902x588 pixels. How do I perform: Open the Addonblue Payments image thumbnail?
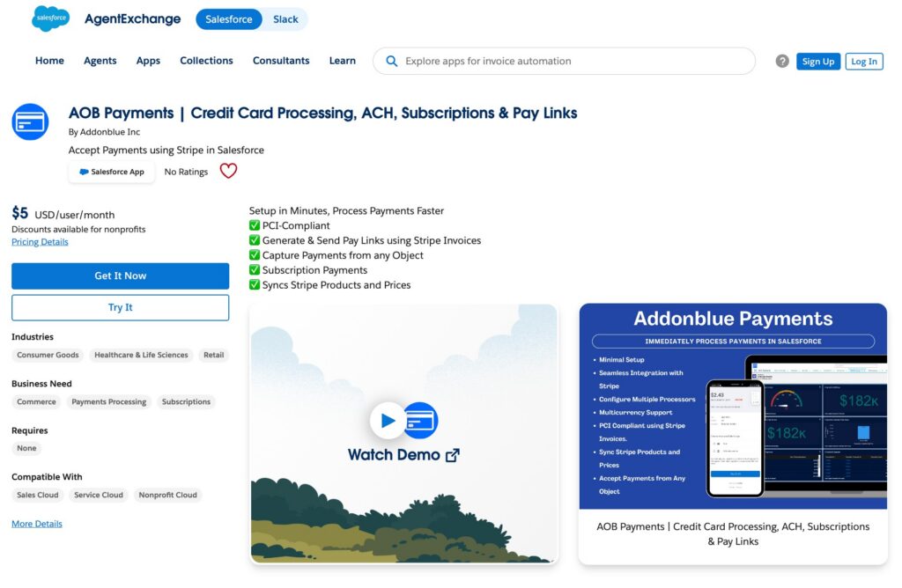(733, 407)
